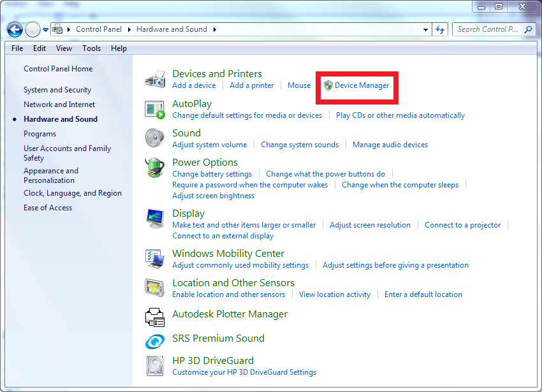Open the Tools menu

pyautogui.click(x=91, y=48)
